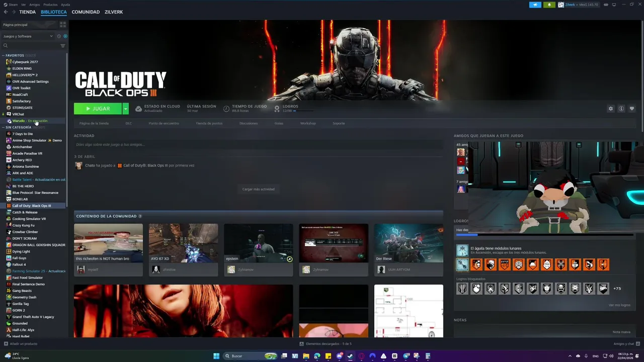Screen dimensions: 644x362
Task: Enter VR mode via headset icon
Action: [606, 5]
